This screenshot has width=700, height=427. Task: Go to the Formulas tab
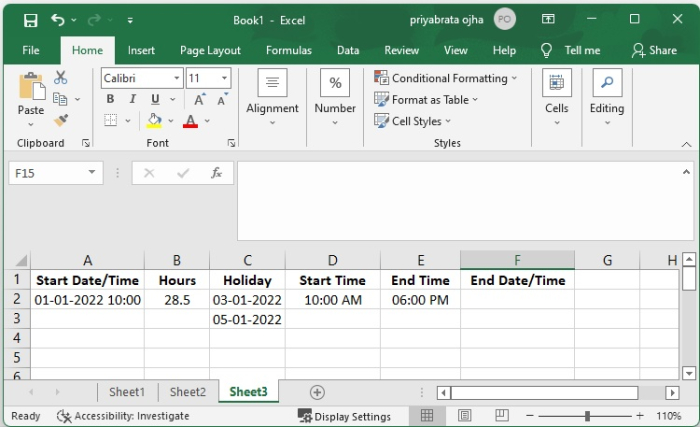289,50
